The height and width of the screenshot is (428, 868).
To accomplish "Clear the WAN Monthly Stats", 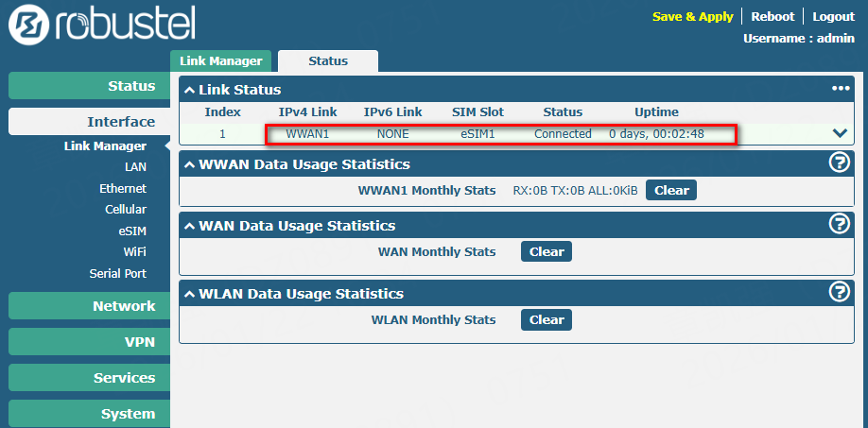I will [x=547, y=251].
